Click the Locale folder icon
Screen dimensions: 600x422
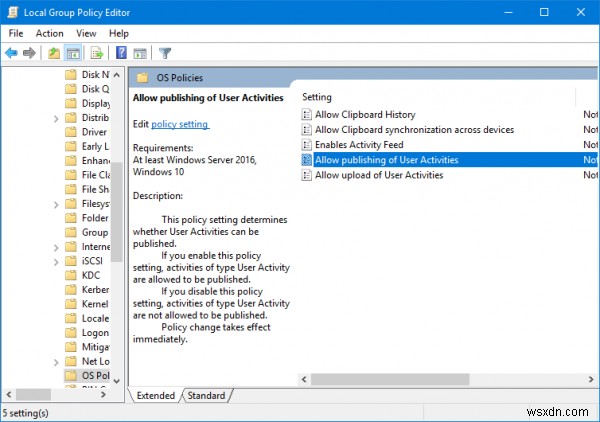[71, 318]
